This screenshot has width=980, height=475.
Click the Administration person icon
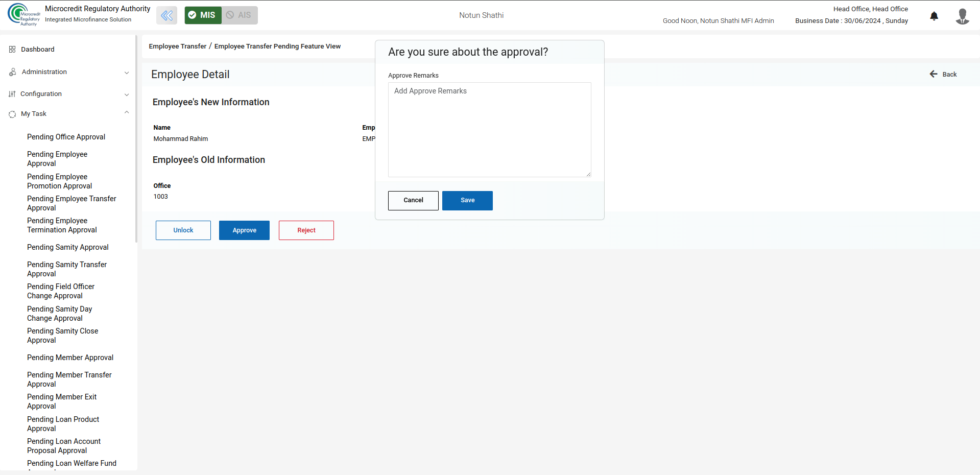coord(12,72)
